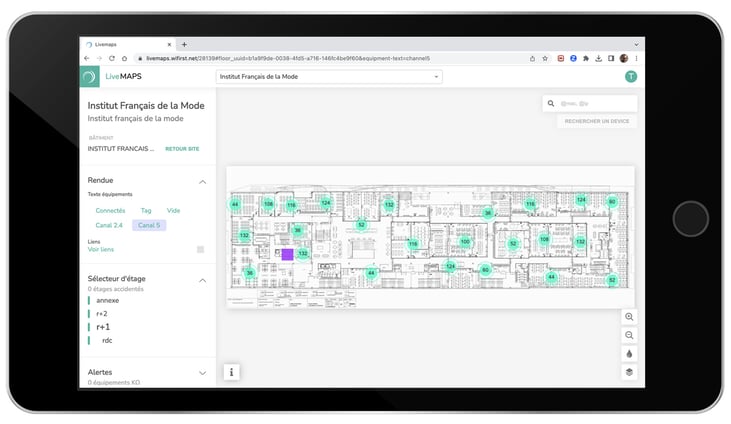Open the map layers icon
Image resolution: width=731 pixels, height=424 pixels.
[629, 372]
